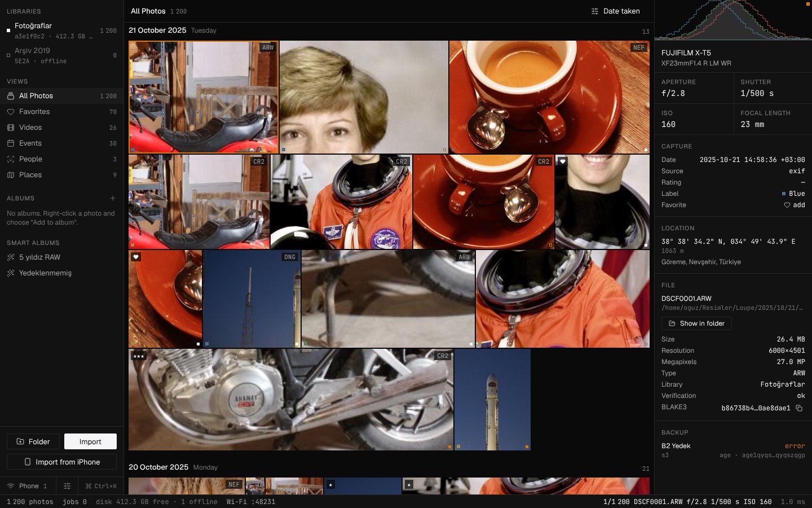The height and width of the screenshot is (508, 812).
Task: Open the settings sliders icon beside Phone
Action: point(67,486)
